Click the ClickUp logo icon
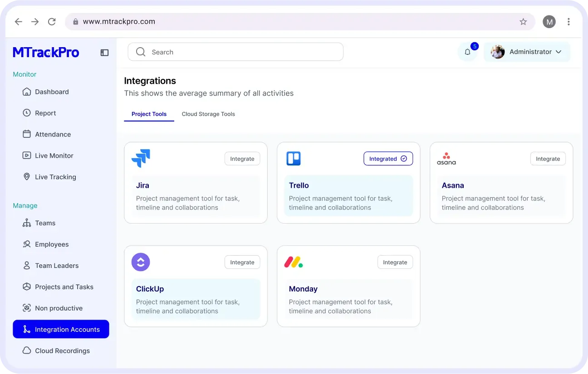Image resolution: width=588 pixels, height=374 pixels. [x=141, y=262]
